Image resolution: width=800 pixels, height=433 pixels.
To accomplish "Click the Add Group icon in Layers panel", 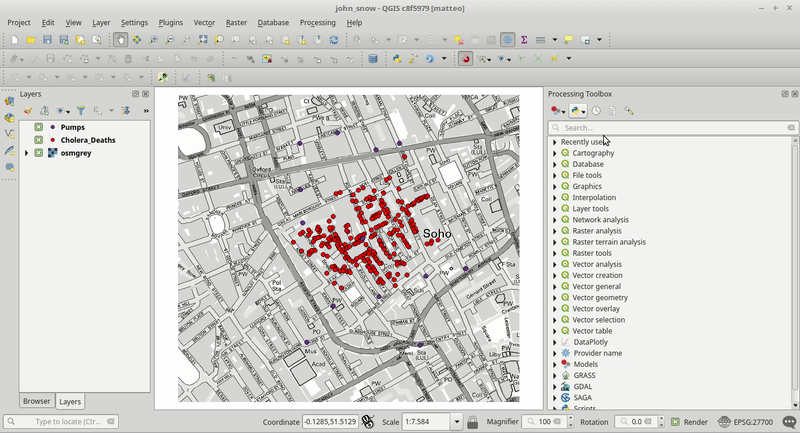I will pyautogui.click(x=44, y=111).
